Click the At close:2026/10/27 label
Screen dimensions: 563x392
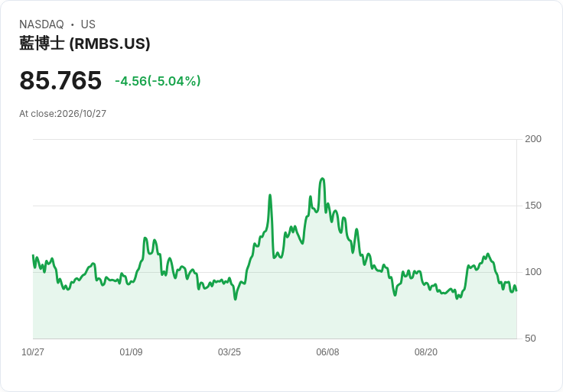pos(63,114)
